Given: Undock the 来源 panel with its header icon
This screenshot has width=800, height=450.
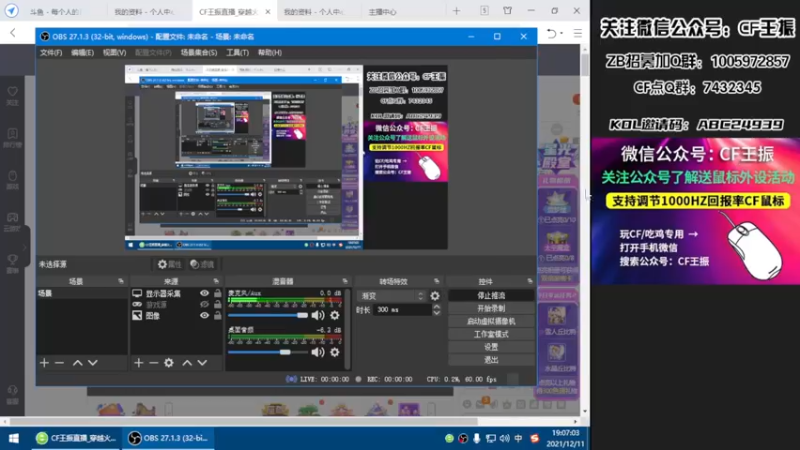Looking at the screenshot, I should pyautogui.click(x=216, y=281).
